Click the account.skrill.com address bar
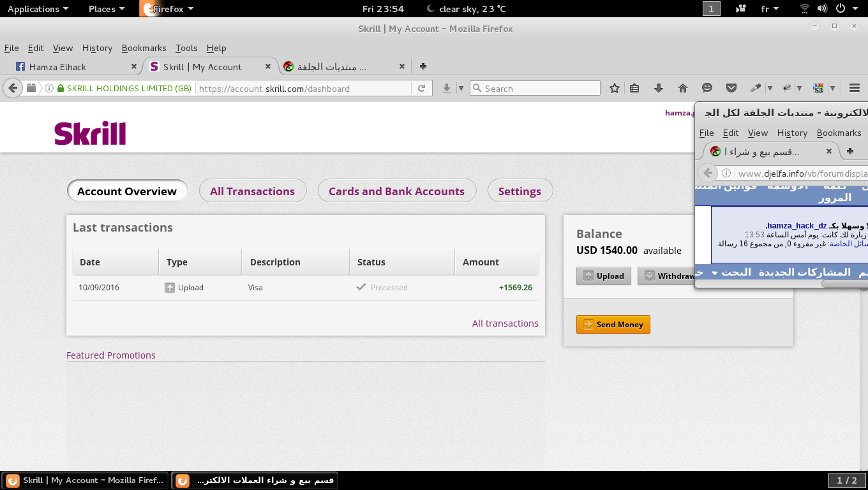The width and height of the screenshot is (868, 490). (x=304, y=89)
